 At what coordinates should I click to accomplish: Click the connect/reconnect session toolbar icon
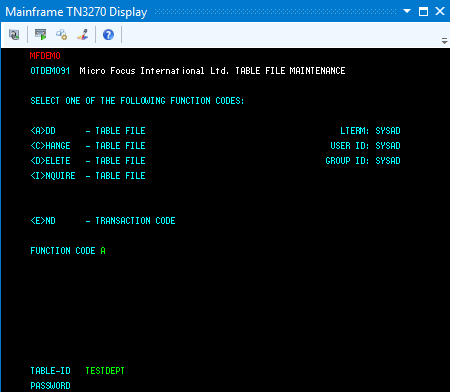point(14,35)
